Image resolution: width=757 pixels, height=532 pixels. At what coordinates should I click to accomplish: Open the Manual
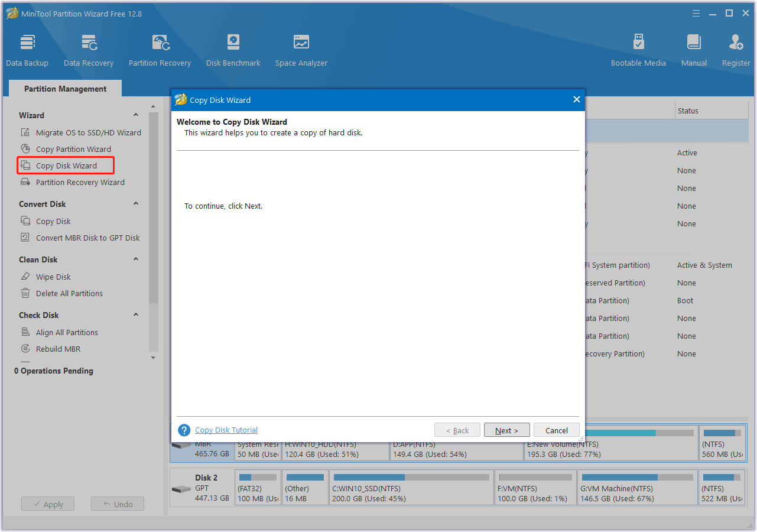click(694, 51)
